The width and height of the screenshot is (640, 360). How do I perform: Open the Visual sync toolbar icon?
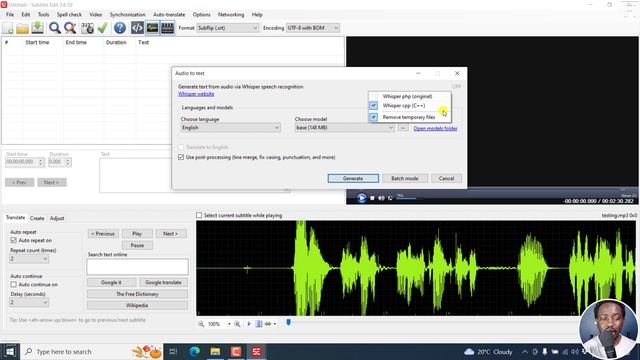click(x=87, y=28)
